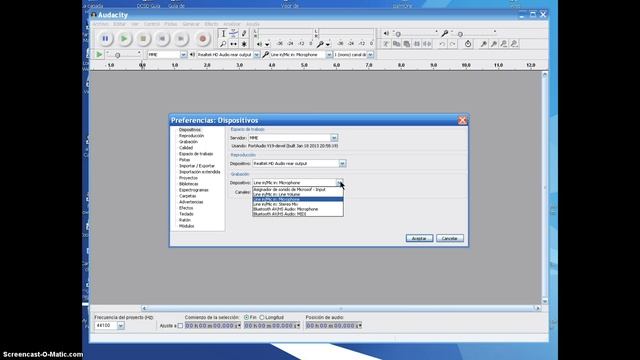This screenshot has height=360, width=640.
Task: Adjust the input microphone volume slider
Action: 473,33
